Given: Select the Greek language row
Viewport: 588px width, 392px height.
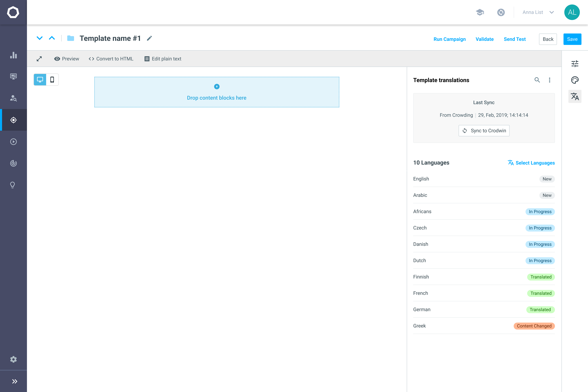Looking at the screenshot, I should [484, 326].
